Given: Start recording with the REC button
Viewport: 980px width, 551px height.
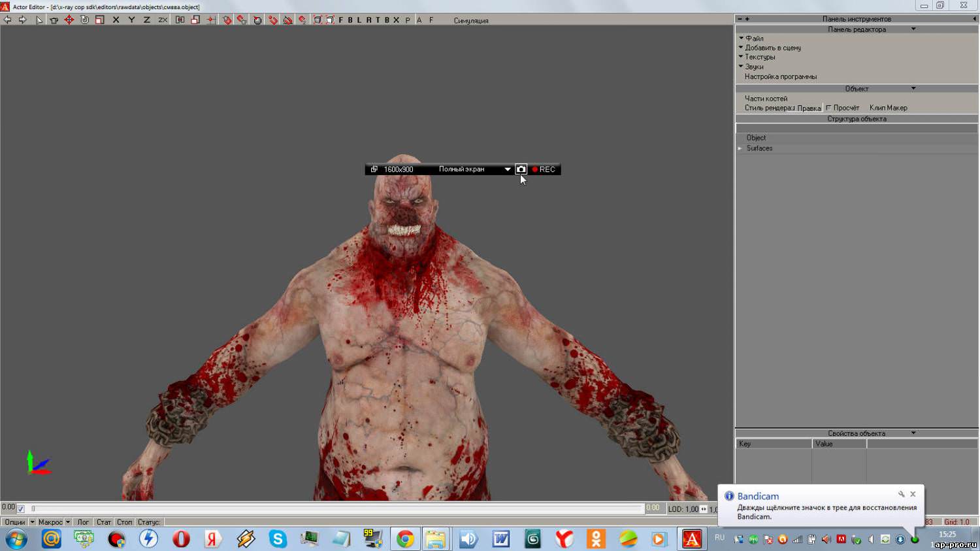Looking at the screenshot, I should point(544,169).
